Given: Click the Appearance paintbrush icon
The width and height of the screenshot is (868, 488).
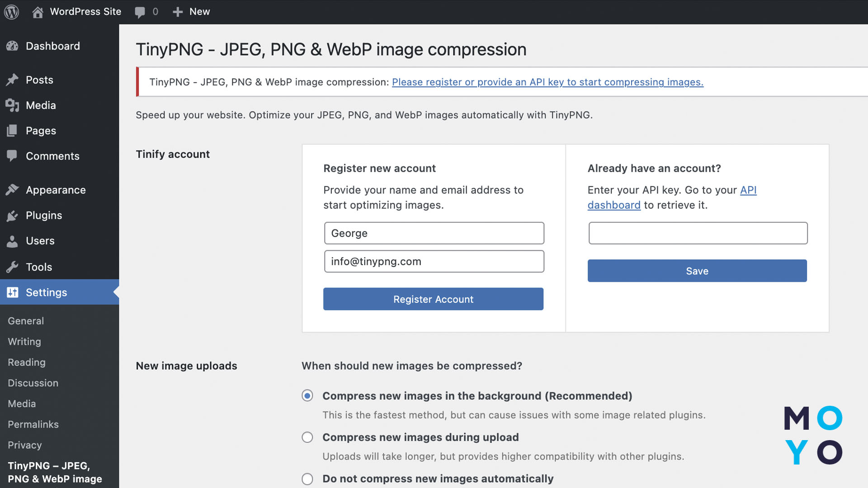Looking at the screenshot, I should pos(12,190).
